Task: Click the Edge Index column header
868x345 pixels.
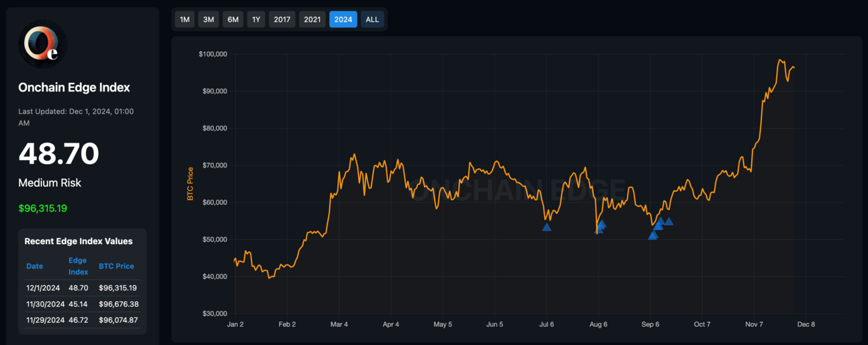Action: (78, 266)
